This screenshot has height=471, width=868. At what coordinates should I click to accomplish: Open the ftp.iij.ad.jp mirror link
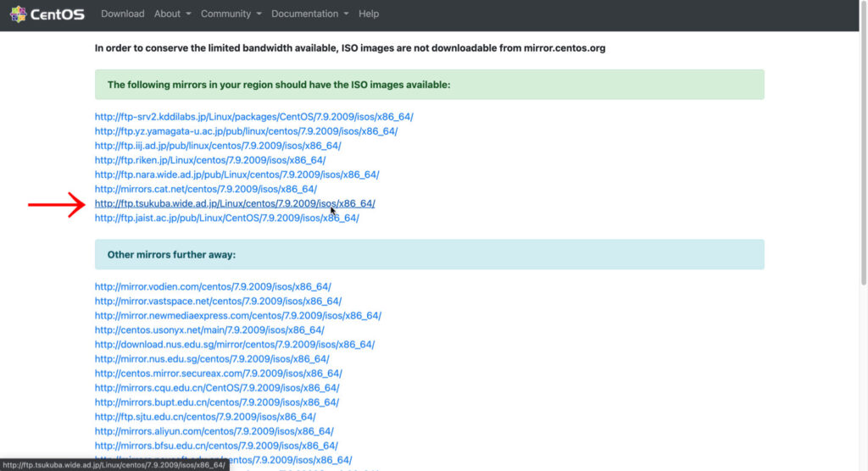click(218, 146)
